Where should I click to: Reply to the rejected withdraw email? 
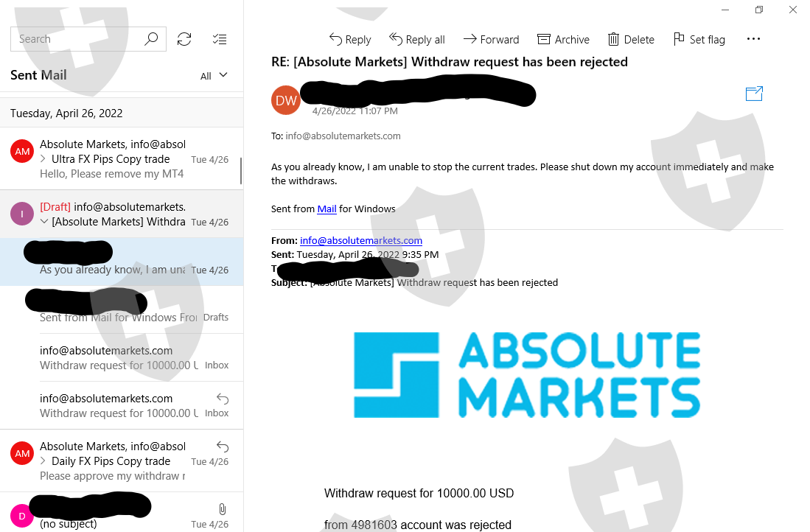(x=350, y=39)
